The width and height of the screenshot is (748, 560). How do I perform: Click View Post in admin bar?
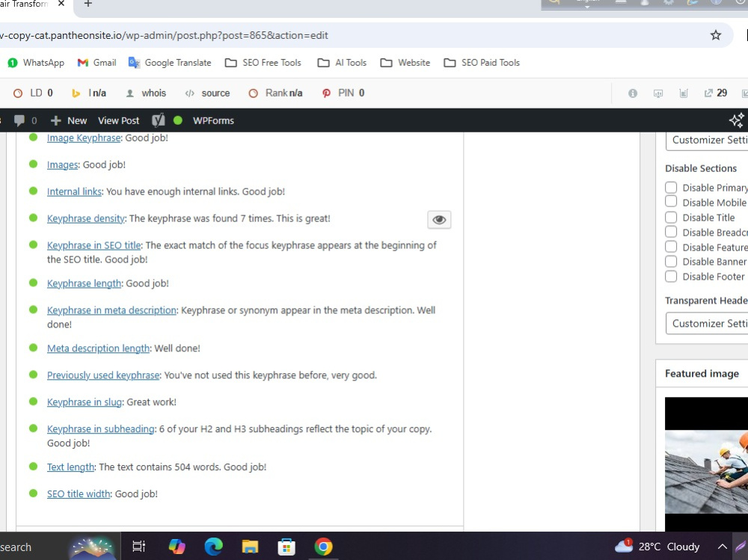tap(118, 120)
